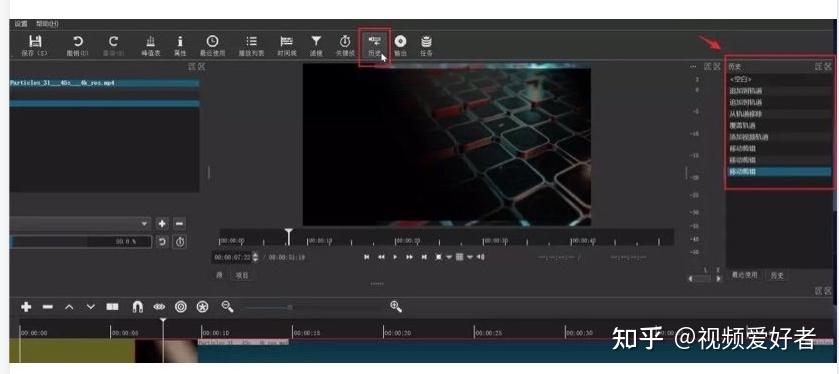Switch to the 最近使用 bottom tab

(745, 275)
